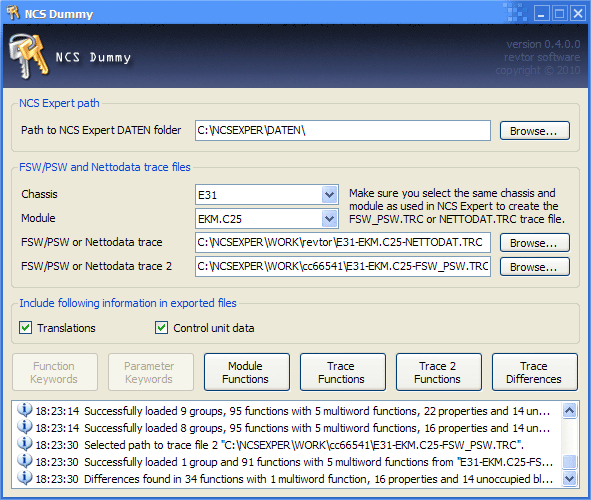Click info icon of 'loaded 1 group and 91 functions' entry

pos(25,461)
